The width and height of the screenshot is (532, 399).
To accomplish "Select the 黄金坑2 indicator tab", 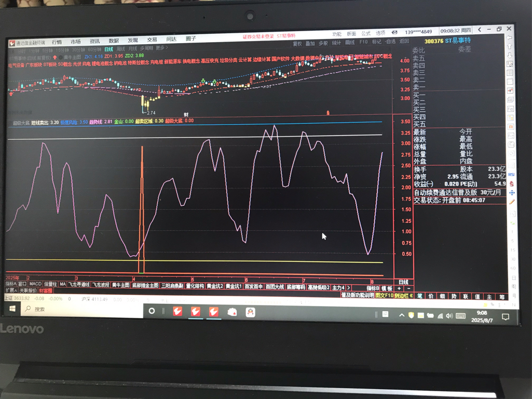I will tap(215, 286).
